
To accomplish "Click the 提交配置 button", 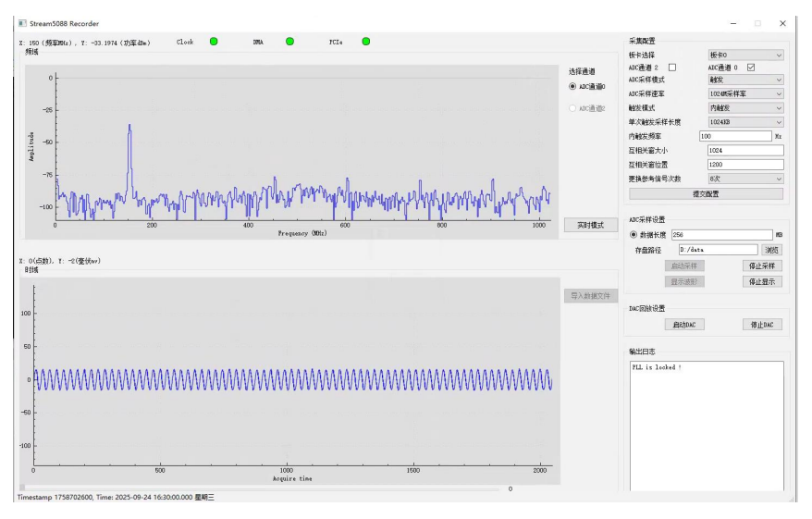I will pos(706,194).
